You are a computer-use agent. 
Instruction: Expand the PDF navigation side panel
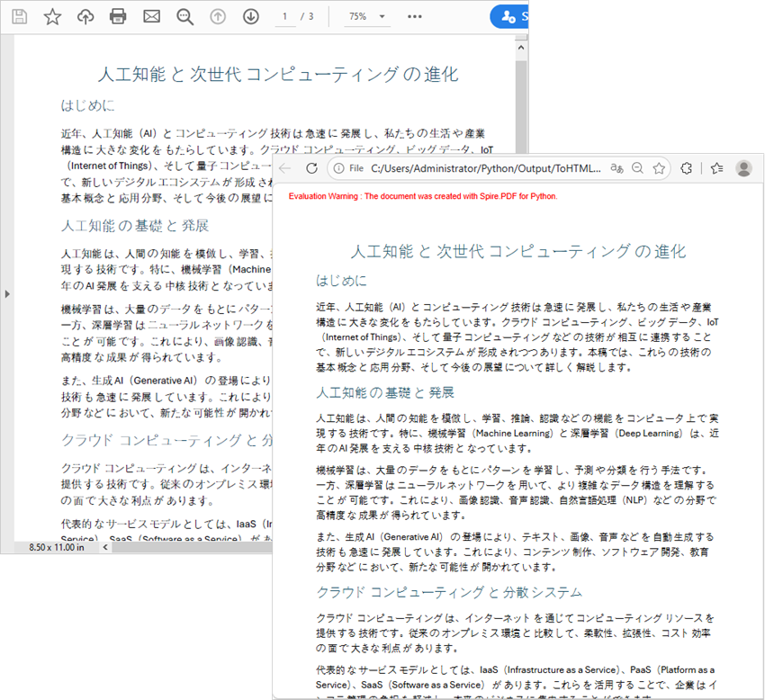pyautogui.click(x=6, y=293)
